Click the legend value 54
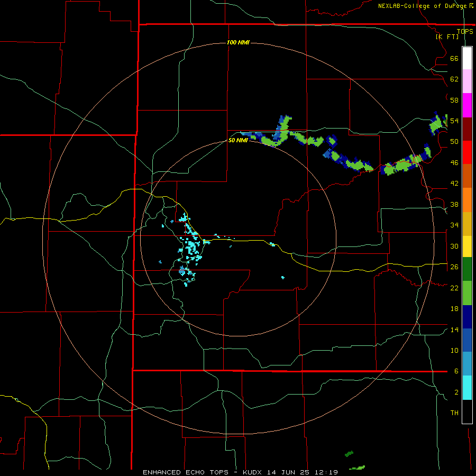 (454, 121)
